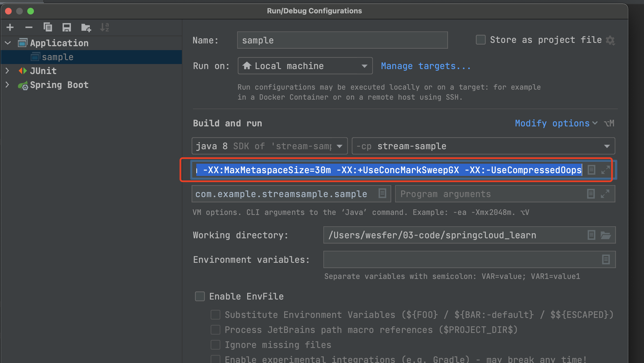Toggle the Ignore missing files checkbox
This screenshot has height=363, width=644.
pyautogui.click(x=216, y=345)
